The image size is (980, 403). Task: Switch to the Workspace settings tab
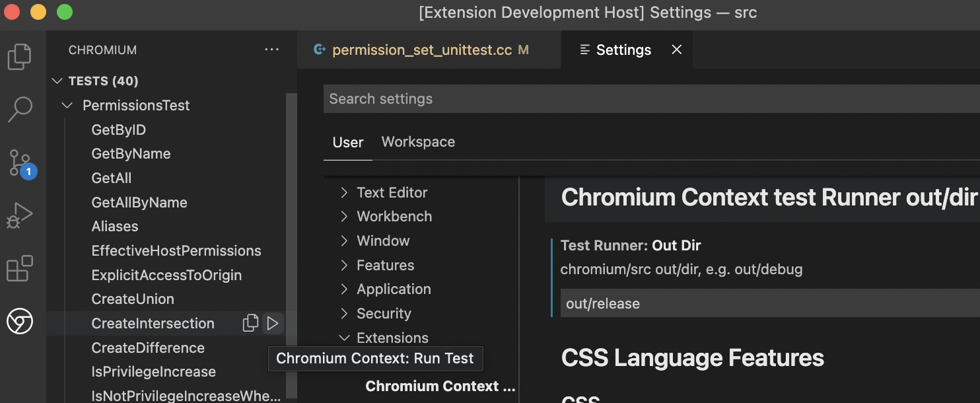(418, 142)
